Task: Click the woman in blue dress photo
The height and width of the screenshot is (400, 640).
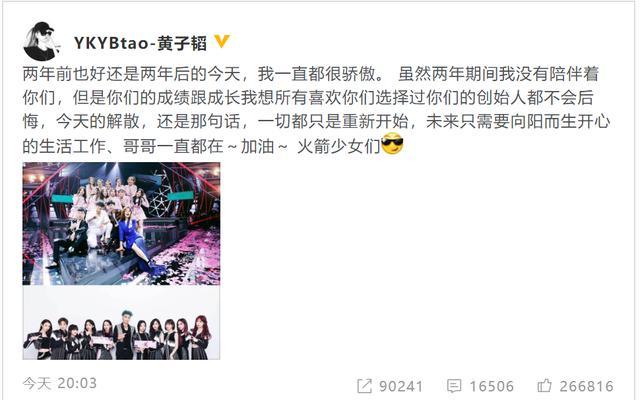Action: click(136, 241)
